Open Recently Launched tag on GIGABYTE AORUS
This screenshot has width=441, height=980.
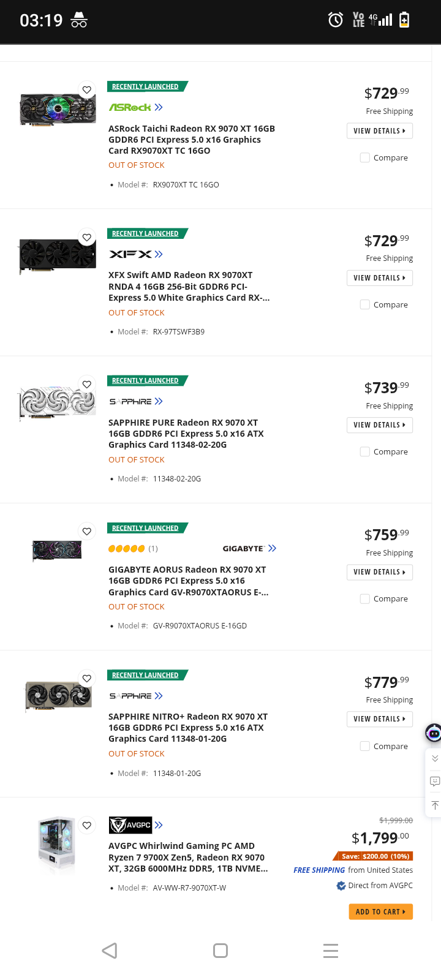pos(146,528)
